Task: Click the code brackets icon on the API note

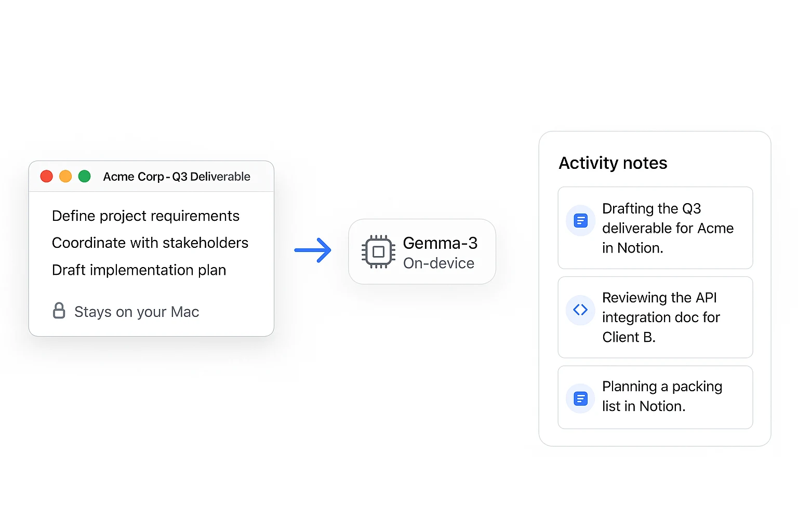Action: (580, 310)
